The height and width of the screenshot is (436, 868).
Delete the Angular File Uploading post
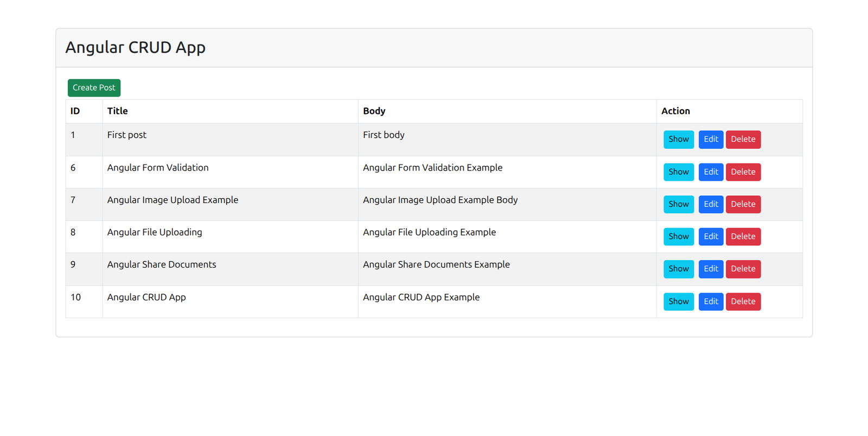pos(743,237)
